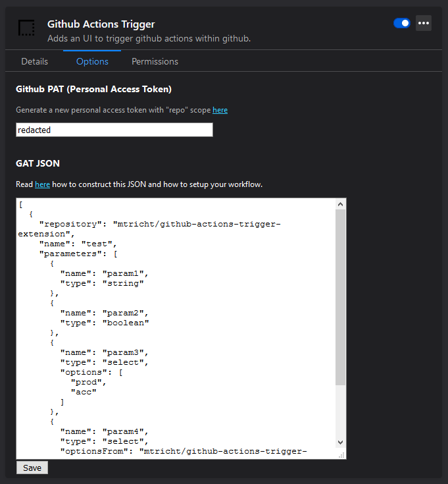The width and height of the screenshot is (448, 484).
Task: Click the "name": "test" line
Action: point(78,244)
